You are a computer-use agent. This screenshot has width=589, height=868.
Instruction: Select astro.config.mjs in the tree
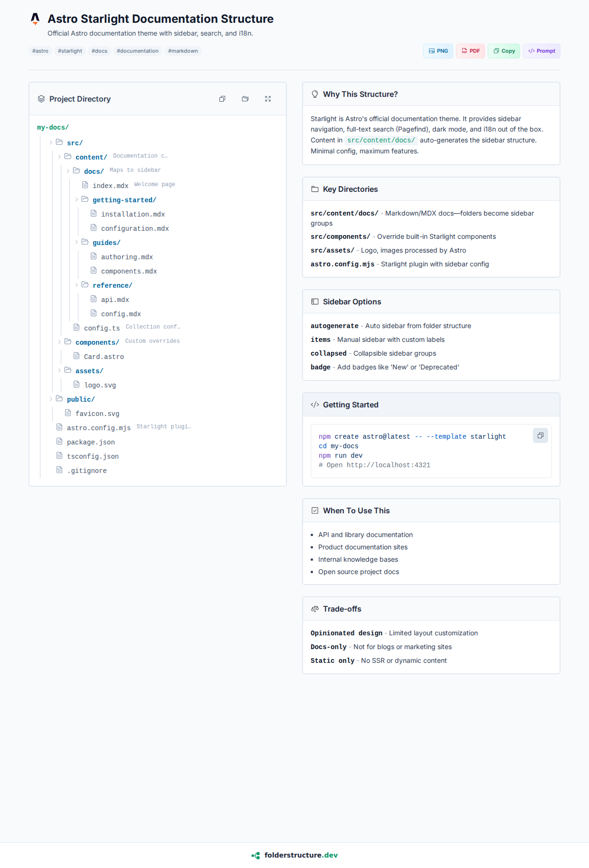pos(98,428)
